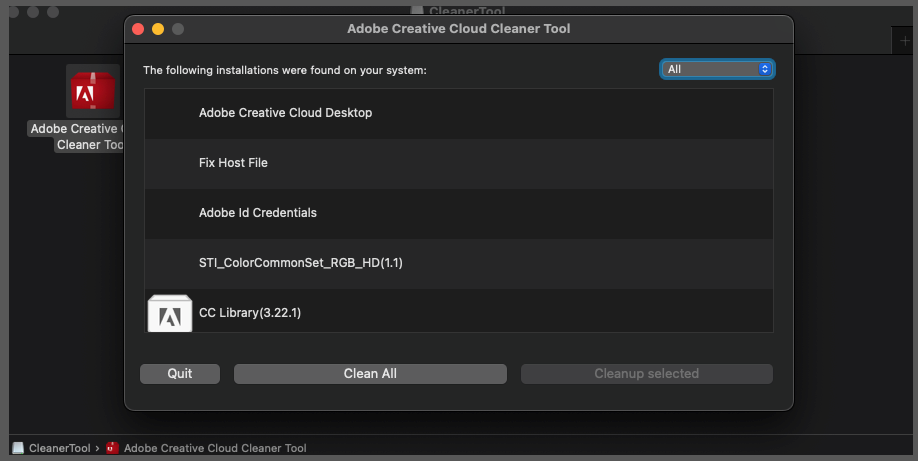Click the Adobe Cleaner Tool app icon in Finder
Screen dimensions: 918x461
[92, 92]
